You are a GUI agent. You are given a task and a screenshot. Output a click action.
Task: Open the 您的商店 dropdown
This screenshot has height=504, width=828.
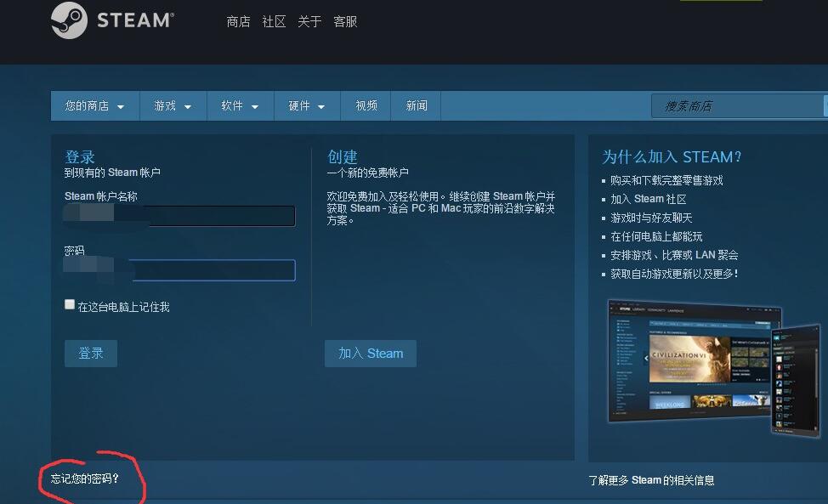(x=94, y=105)
